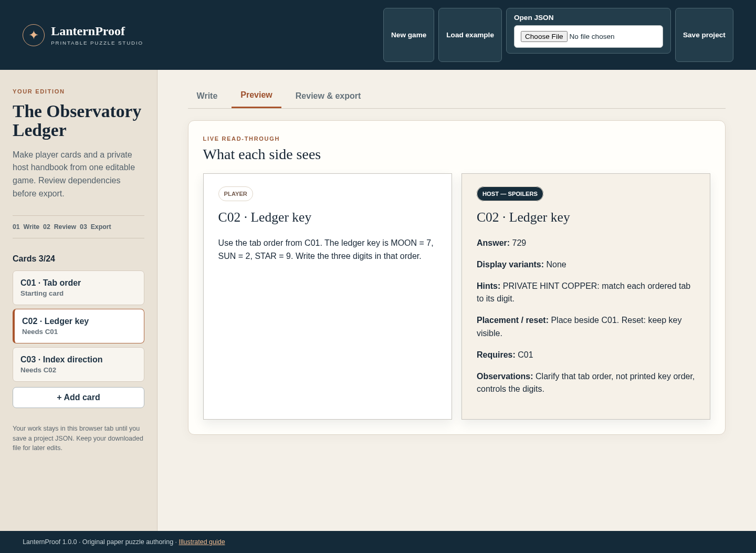Image resolution: width=756 pixels, height=553 pixels.
Task: Click the 'What each side sees' heading
Action: [x=262, y=154]
